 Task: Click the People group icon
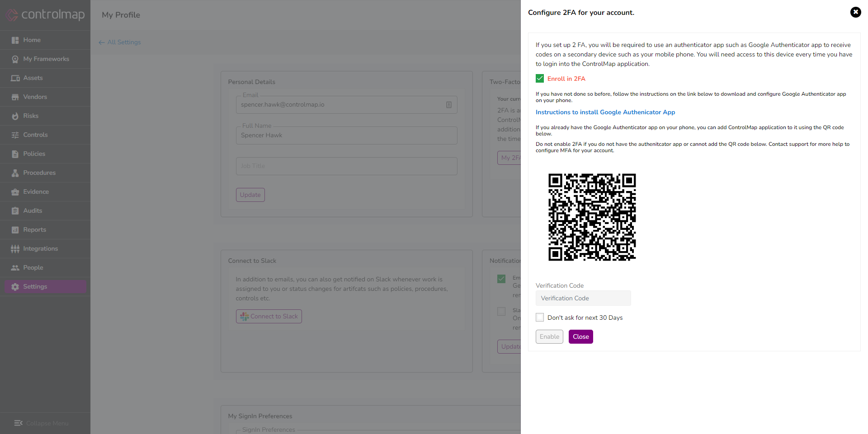[x=15, y=268]
